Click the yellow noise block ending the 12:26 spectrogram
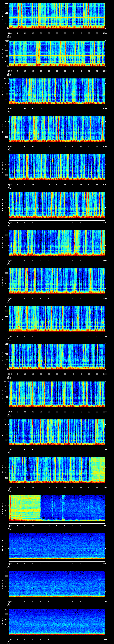114x644 pixels. click(98, 469)
